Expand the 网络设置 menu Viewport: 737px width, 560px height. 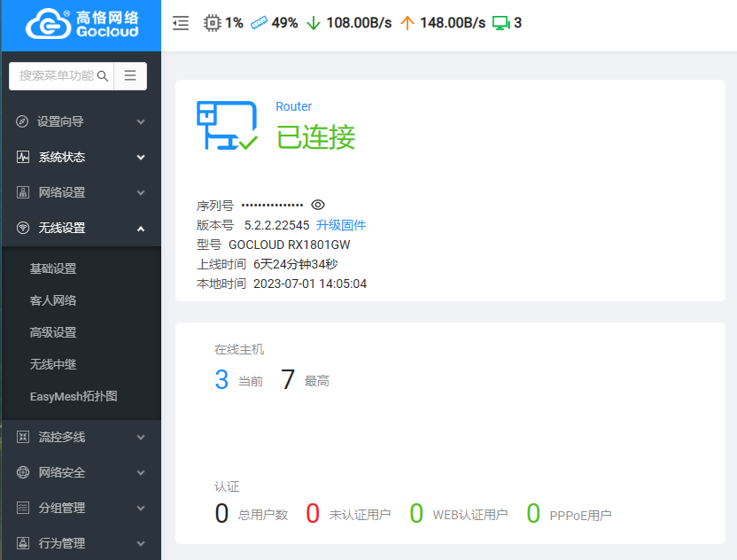(x=81, y=192)
